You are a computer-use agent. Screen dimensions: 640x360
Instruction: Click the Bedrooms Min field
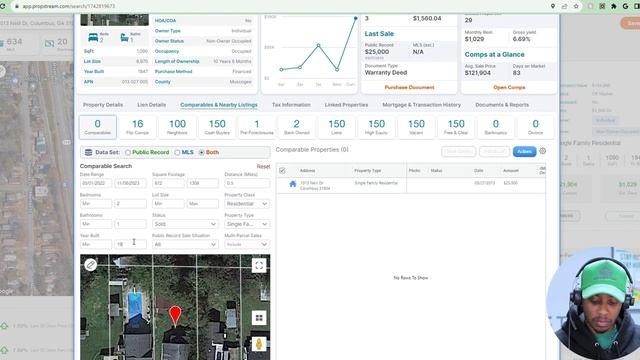96,204
